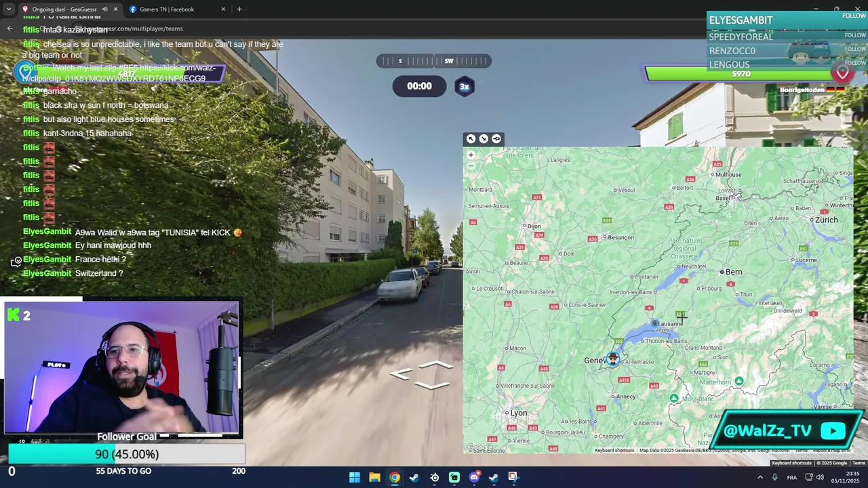868x488 pixels.
Task: Click the Google logo on the map
Action: pyautogui.click(x=479, y=447)
